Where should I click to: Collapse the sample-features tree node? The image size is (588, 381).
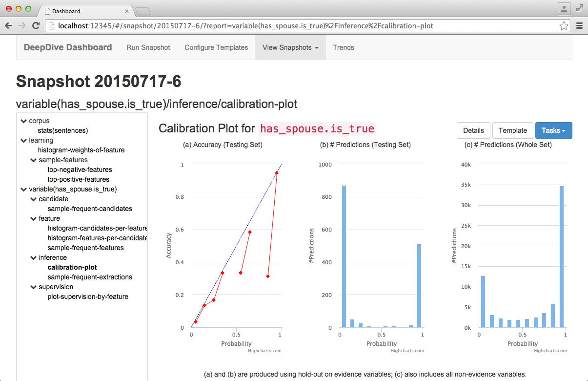[x=33, y=160]
